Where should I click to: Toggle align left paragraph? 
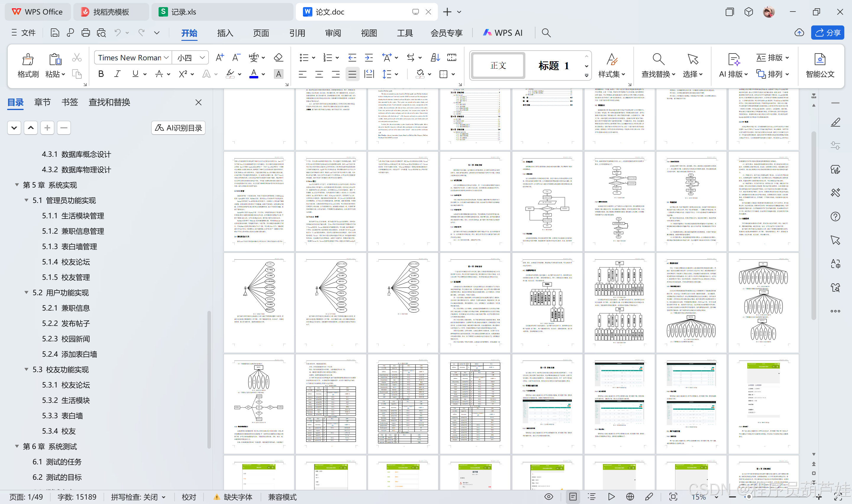303,74
